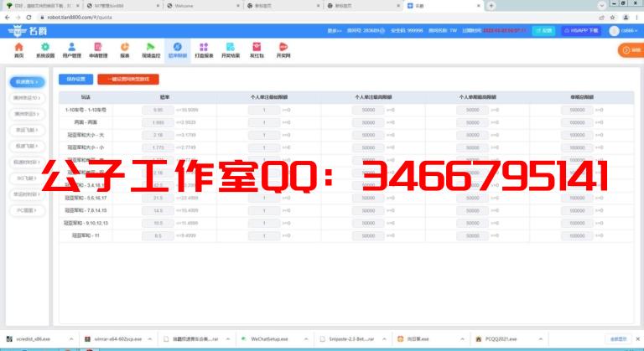Screen dimensions: 644x351
Task: Click the orange floating side button
Action: 631,50
